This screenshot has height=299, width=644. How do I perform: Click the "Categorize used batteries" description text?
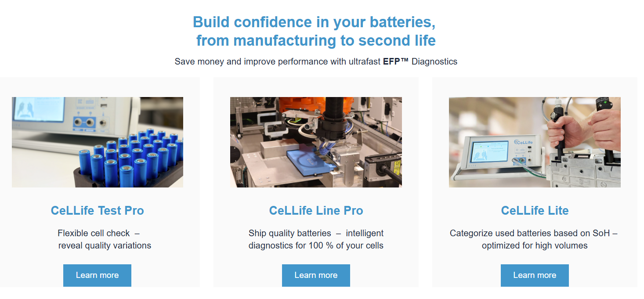click(535, 239)
